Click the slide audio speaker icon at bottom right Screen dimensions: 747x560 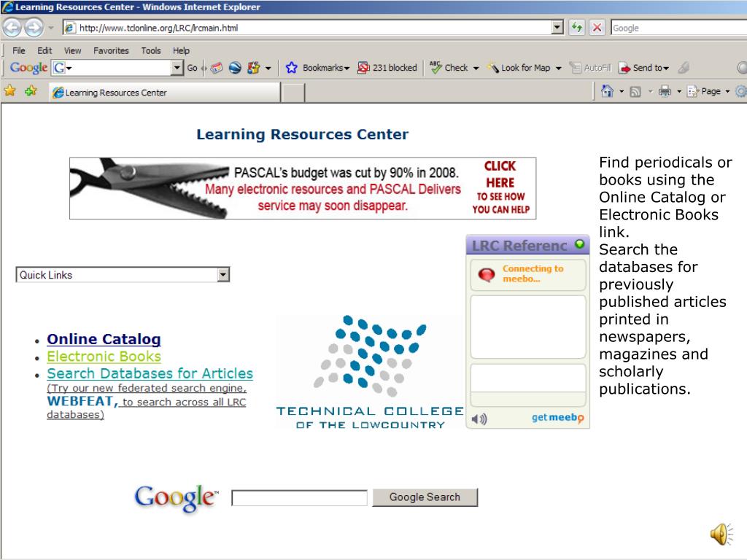(722, 534)
